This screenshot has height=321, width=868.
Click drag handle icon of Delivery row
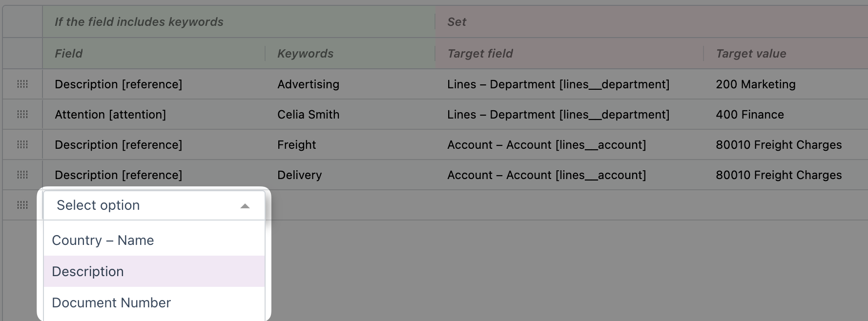(22, 175)
